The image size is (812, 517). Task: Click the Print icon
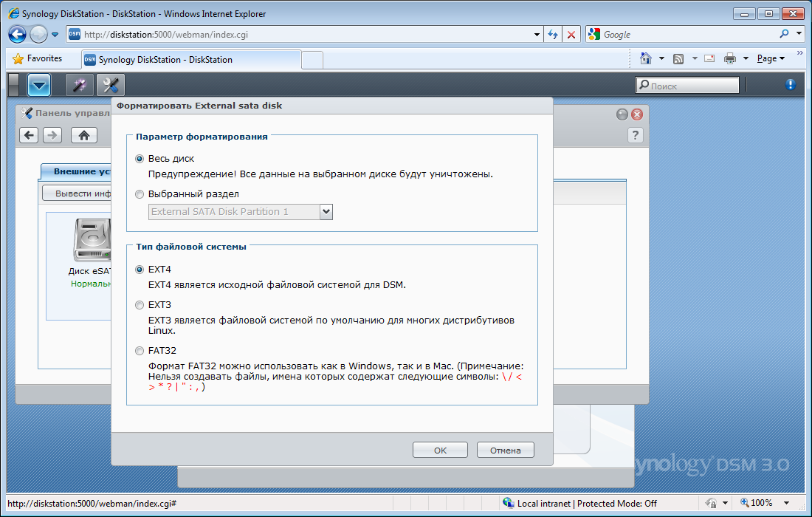[x=729, y=58]
